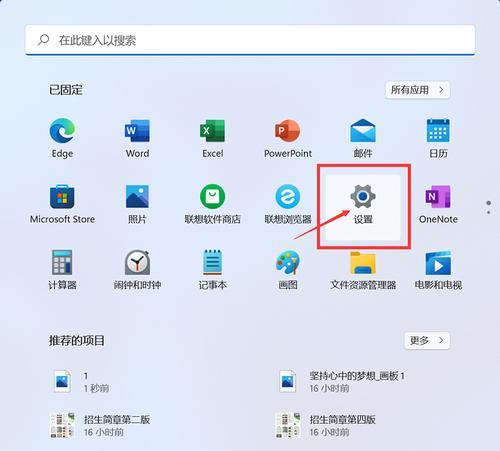The width and height of the screenshot is (500, 451).
Task: Go to next pinned apps page dot
Action: click(x=488, y=212)
